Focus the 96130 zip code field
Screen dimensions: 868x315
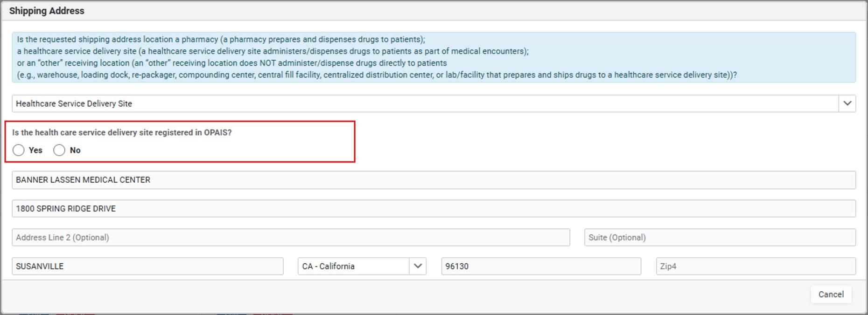(x=541, y=267)
